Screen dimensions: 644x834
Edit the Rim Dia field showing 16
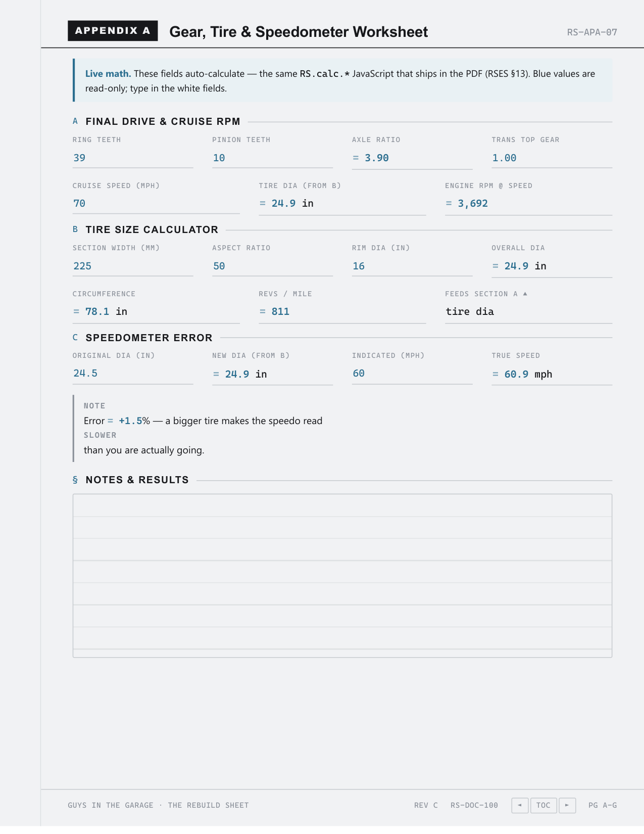(x=412, y=266)
